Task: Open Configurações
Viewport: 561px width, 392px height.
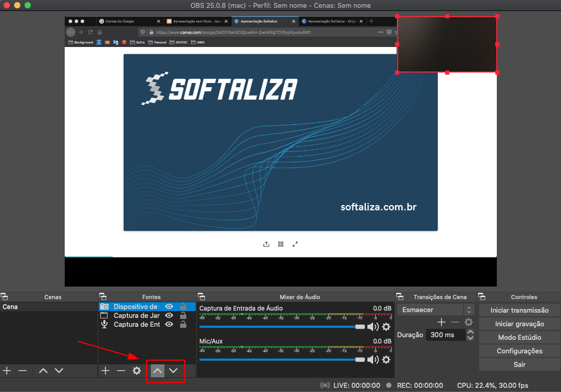Action: click(x=519, y=351)
